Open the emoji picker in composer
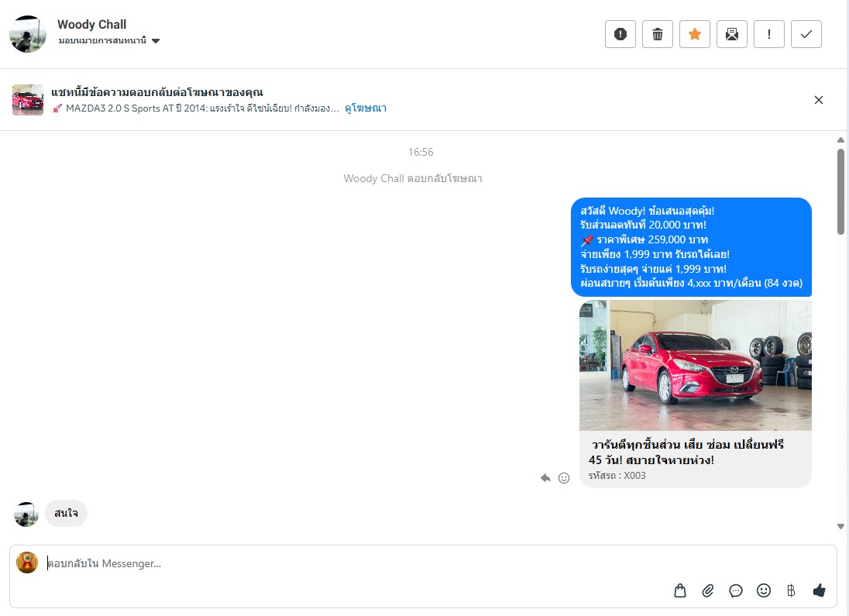The height and width of the screenshot is (616, 849). tap(764, 590)
